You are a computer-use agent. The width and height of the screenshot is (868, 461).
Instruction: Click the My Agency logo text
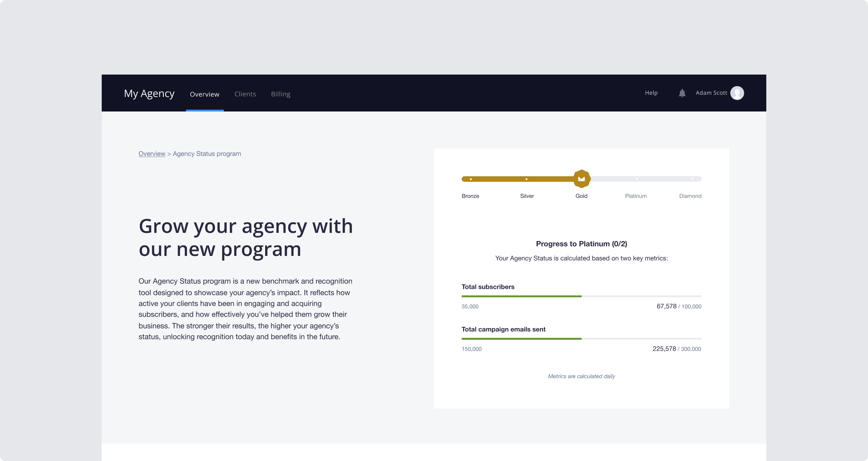(x=149, y=93)
